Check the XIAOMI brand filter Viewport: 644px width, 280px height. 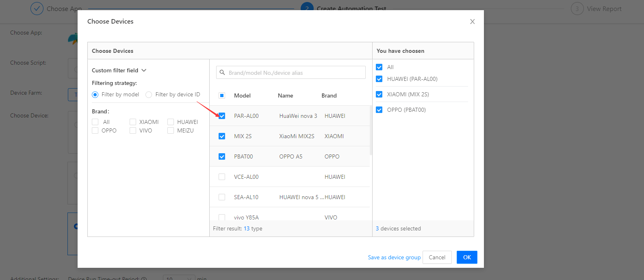click(133, 122)
